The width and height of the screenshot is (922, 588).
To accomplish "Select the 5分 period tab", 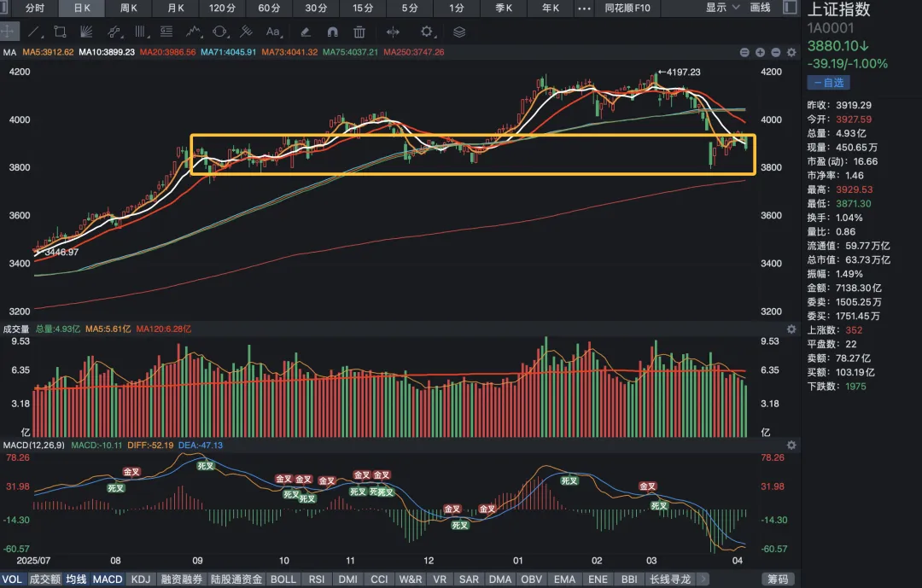I will [x=410, y=9].
